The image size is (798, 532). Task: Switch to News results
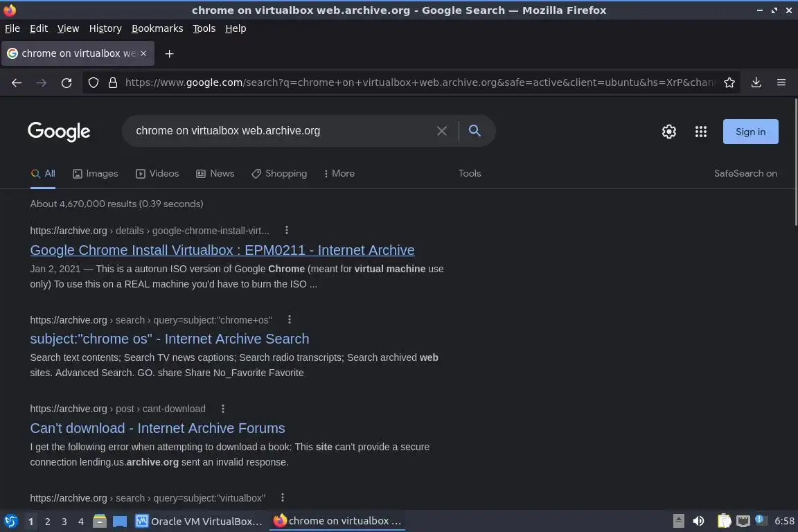point(215,174)
